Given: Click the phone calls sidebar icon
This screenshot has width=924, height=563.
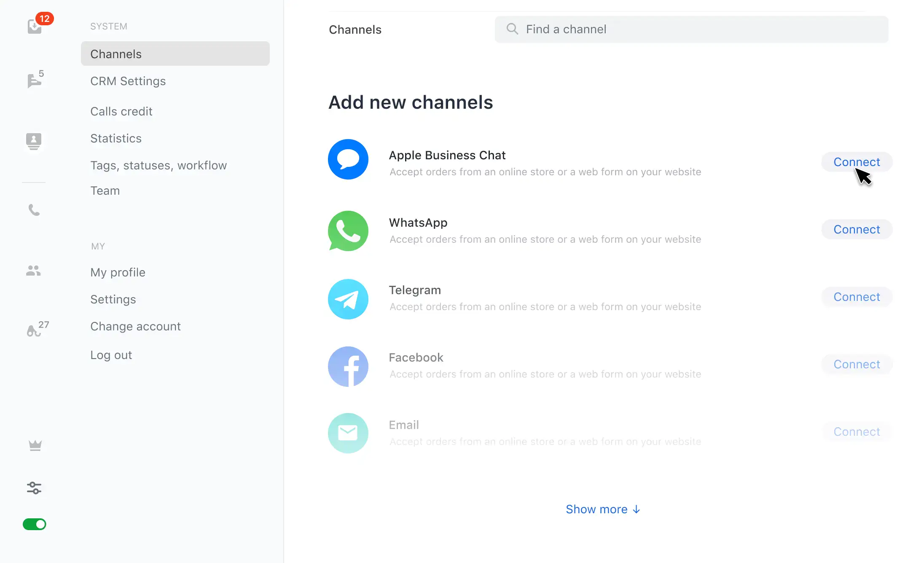Looking at the screenshot, I should (34, 209).
